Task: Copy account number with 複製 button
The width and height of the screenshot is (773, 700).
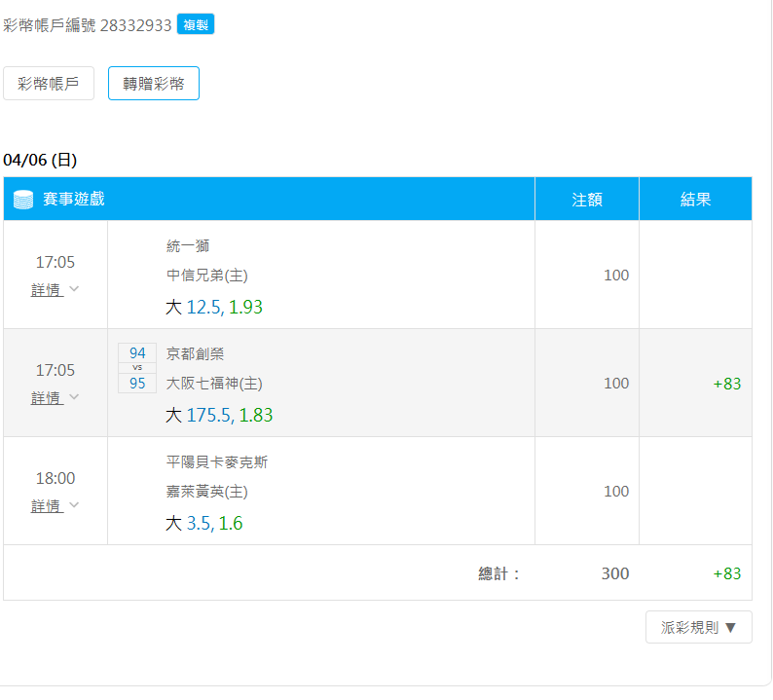Action: click(196, 24)
